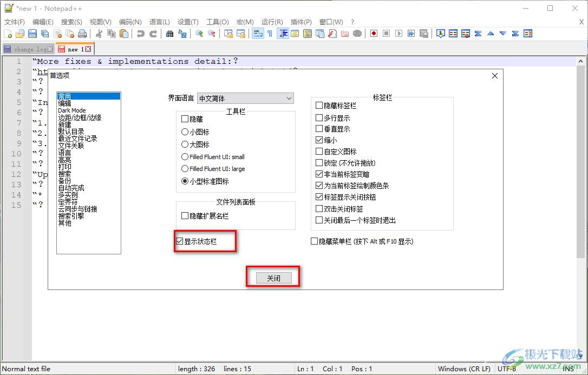Click the Print toolbar icon

(82, 34)
